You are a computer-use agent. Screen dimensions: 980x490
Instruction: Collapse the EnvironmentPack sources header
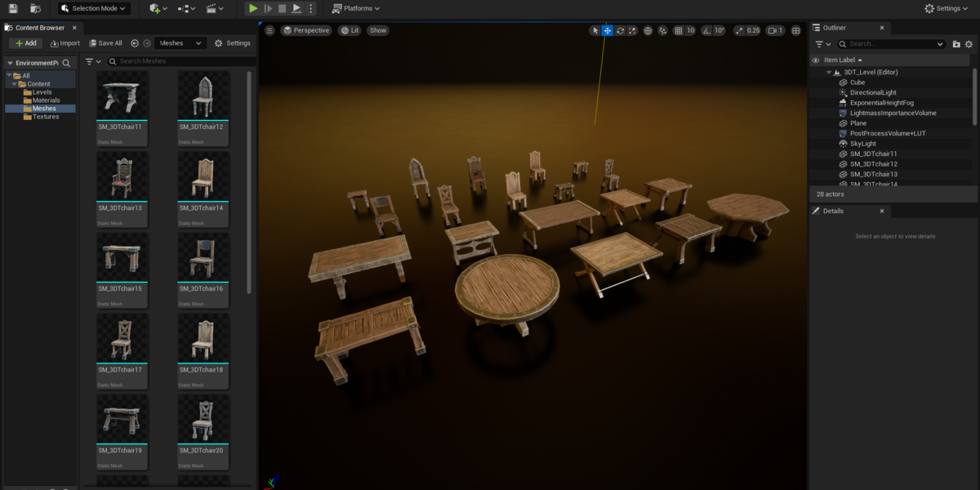tap(10, 63)
